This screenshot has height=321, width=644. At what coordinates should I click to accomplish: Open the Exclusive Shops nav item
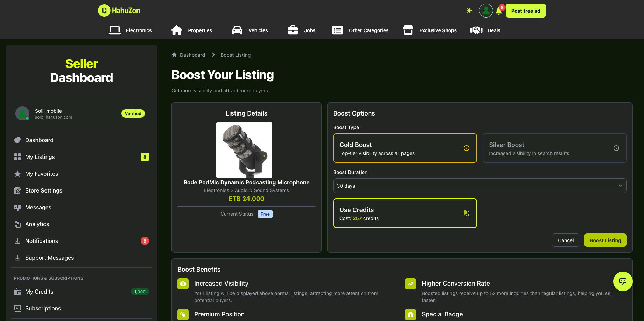(x=430, y=30)
